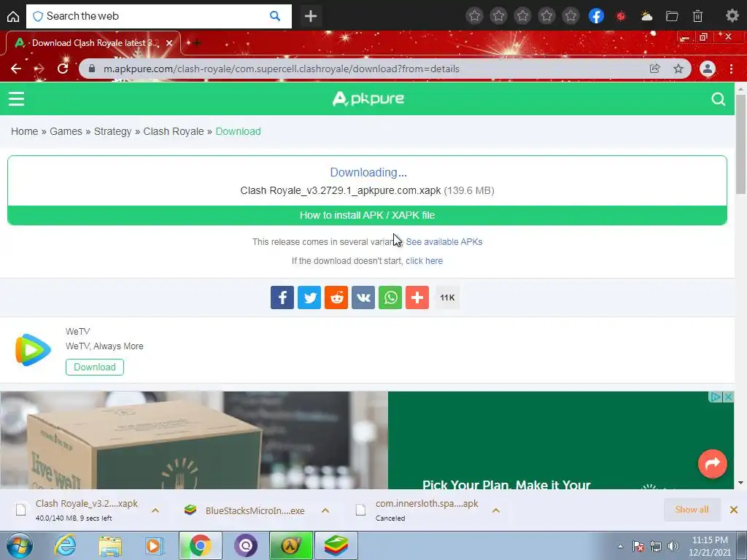747x560 pixels.
Task: Open Chrome from taskbar
Action: (200, 545)
